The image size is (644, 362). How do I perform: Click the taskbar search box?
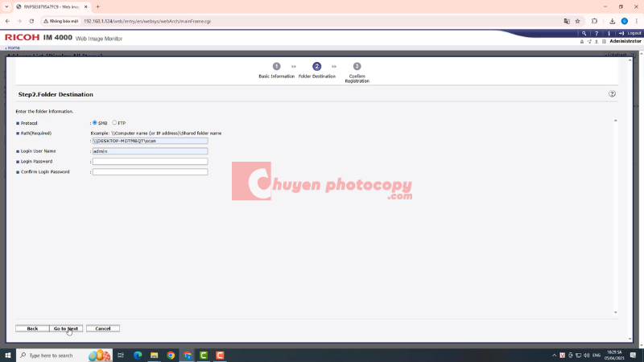pos(64,355)
